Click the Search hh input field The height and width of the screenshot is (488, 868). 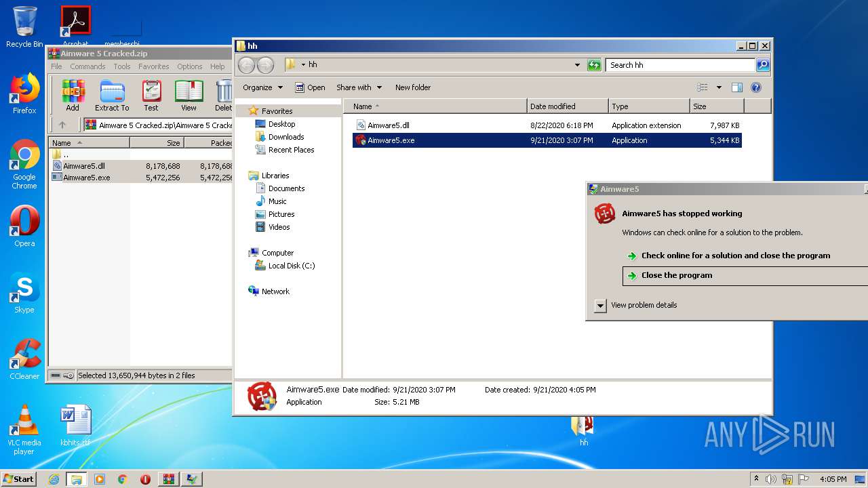tap(680, 65)
